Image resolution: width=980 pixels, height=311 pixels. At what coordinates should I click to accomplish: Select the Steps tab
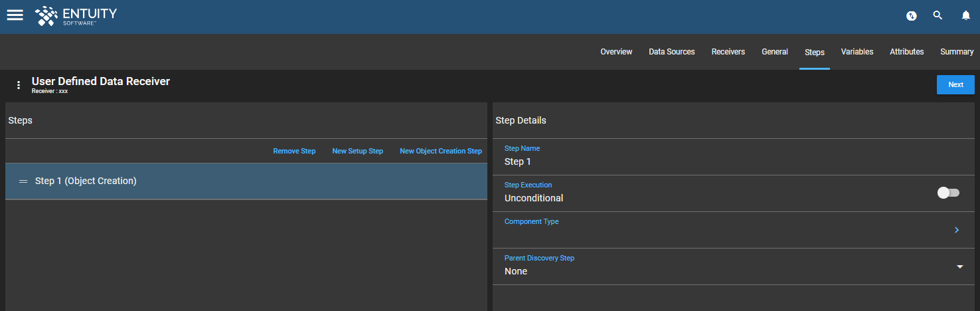tap(815, 52)
